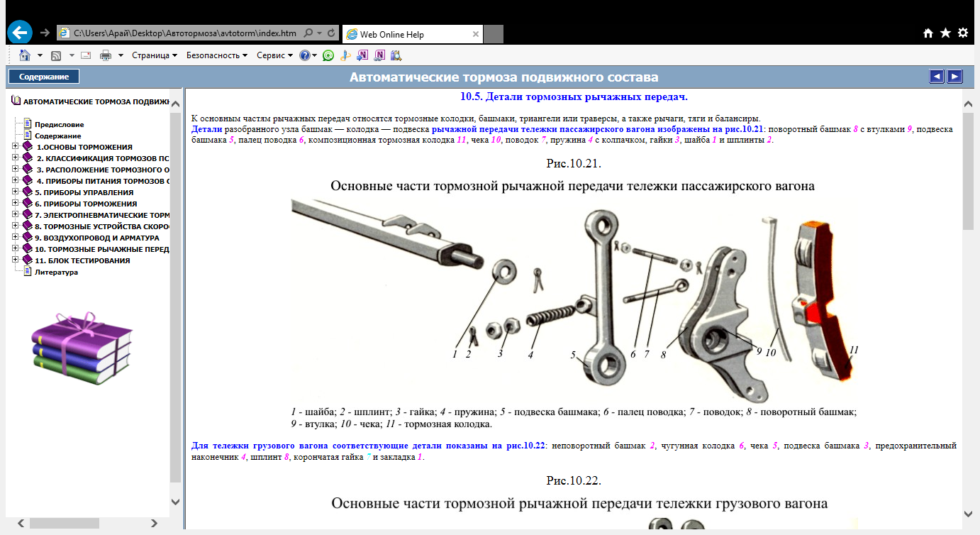Viewport: 980px width, 535px height.
Task: Click content pane scroll down arrow
Action: point(968,514)
